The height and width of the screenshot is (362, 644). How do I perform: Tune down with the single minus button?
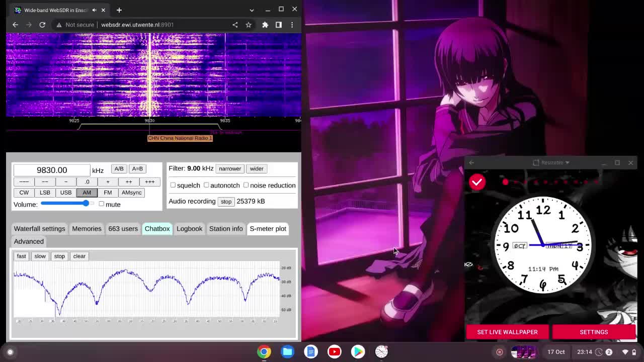click(66, 182)
